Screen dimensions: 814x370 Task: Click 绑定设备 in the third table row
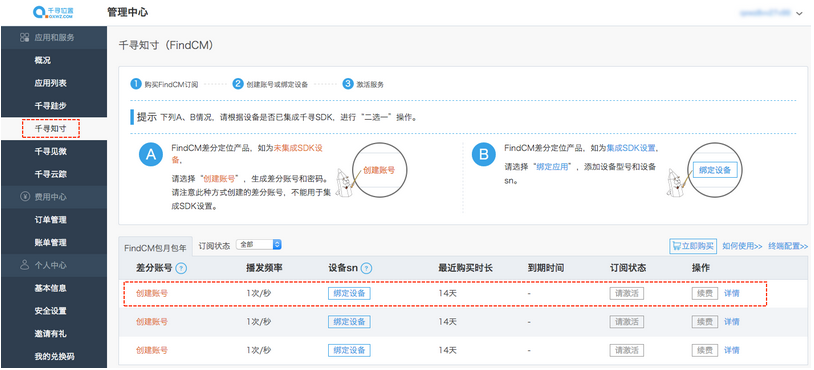[x=349, y=350]
